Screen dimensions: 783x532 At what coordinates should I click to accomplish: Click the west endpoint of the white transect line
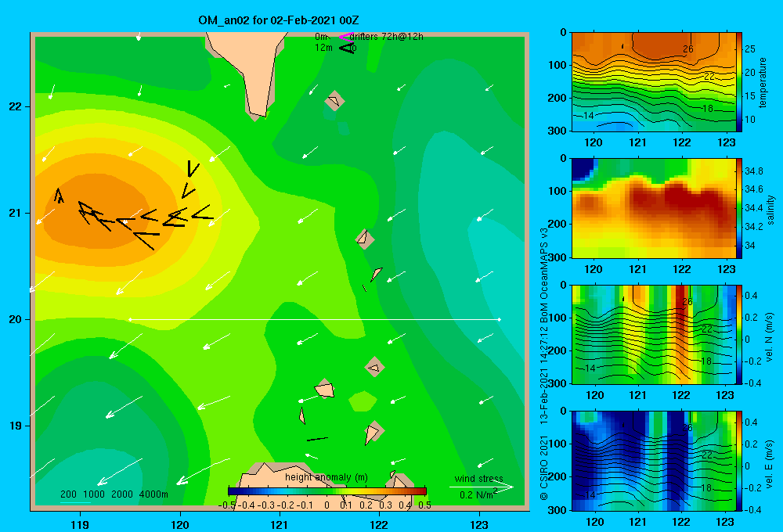pyautogui.click(x=130, y=319)
